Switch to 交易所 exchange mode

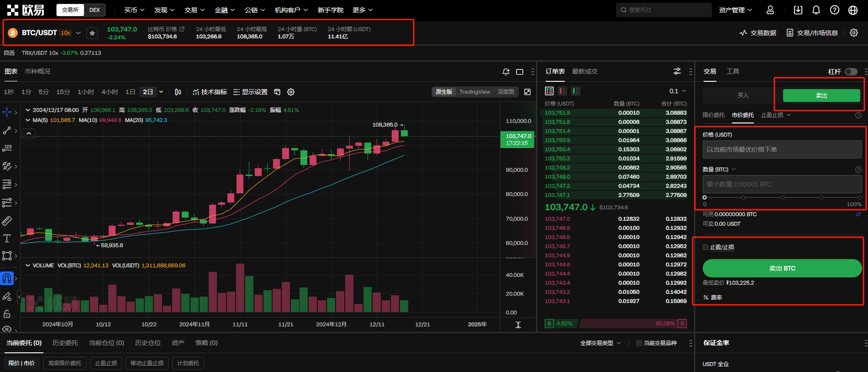coord(70,10)
